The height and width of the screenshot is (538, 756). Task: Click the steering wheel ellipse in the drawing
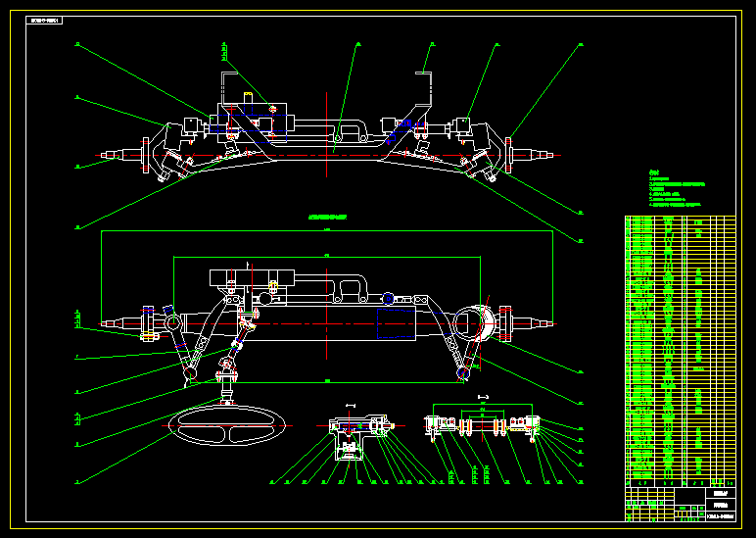coord(226,425)
